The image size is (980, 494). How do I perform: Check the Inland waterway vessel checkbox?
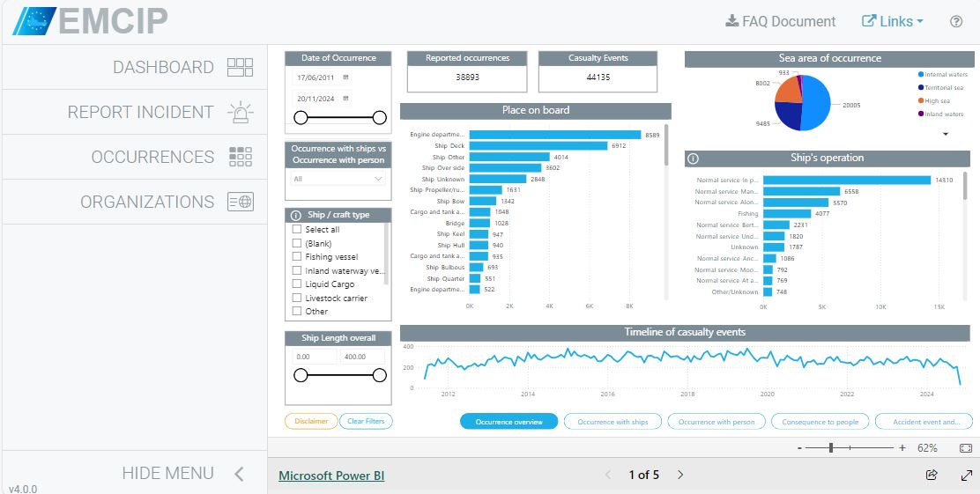pos(297,270)
